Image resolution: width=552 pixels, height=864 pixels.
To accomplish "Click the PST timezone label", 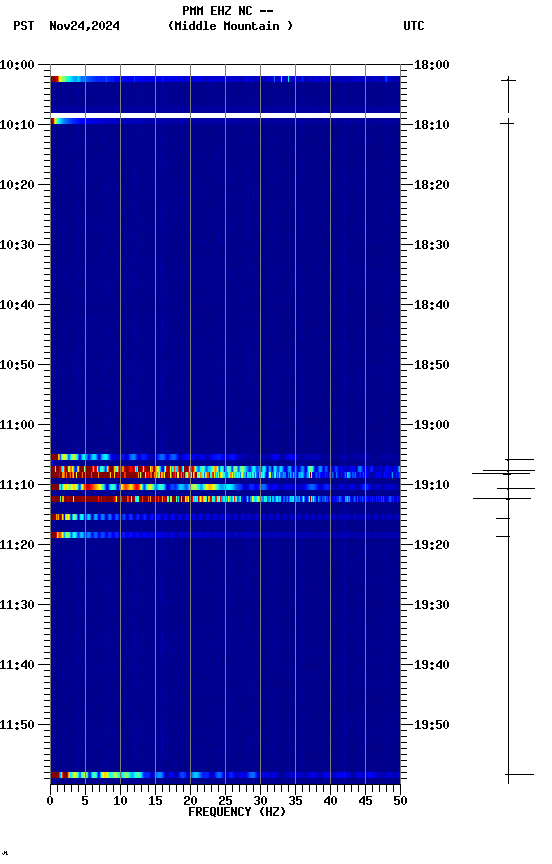I will 24,26.
